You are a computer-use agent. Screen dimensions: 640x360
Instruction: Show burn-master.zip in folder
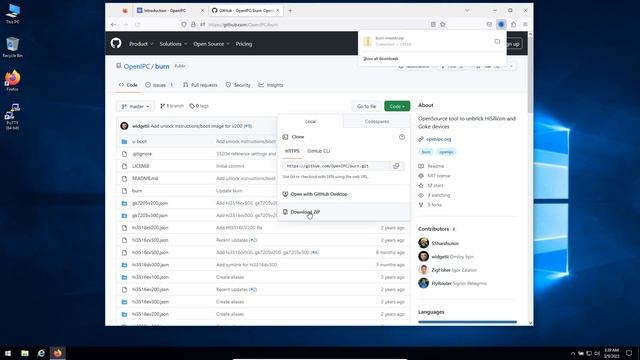point(497,41)
